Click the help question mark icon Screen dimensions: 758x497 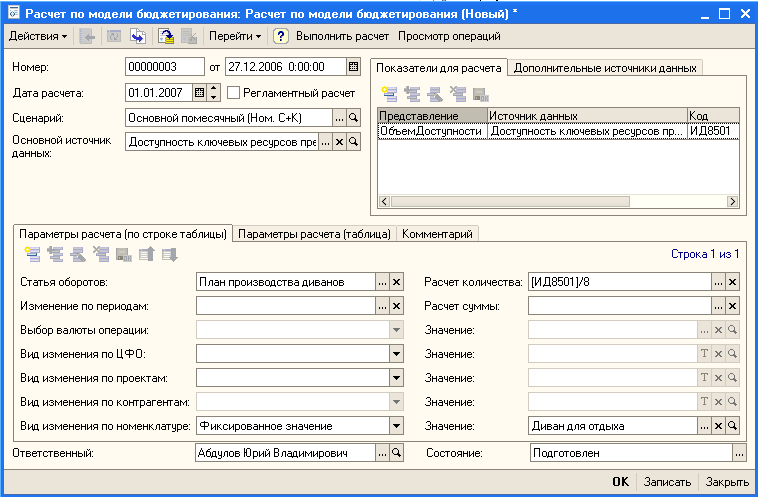coord(281,36)
